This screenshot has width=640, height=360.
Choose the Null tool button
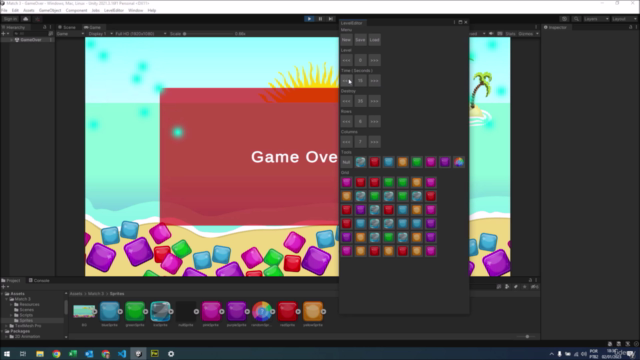tap(346, 162)
